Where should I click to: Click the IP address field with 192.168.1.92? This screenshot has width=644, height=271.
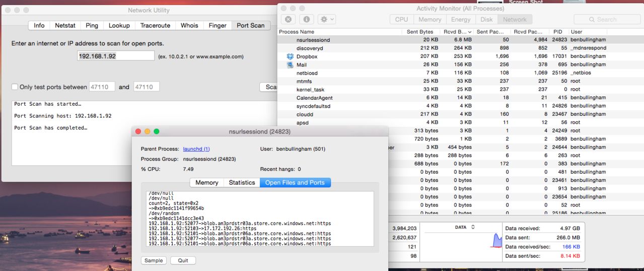click(x=116, y=56)
